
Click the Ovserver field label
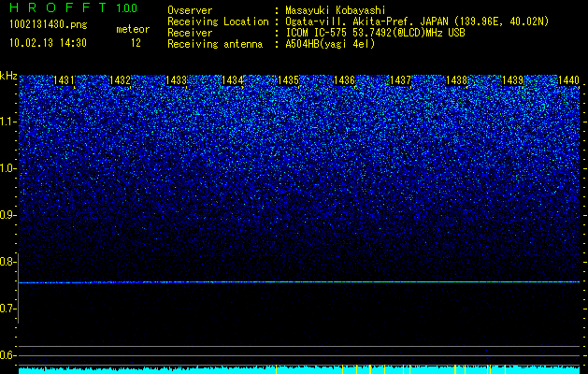point(190,10)
